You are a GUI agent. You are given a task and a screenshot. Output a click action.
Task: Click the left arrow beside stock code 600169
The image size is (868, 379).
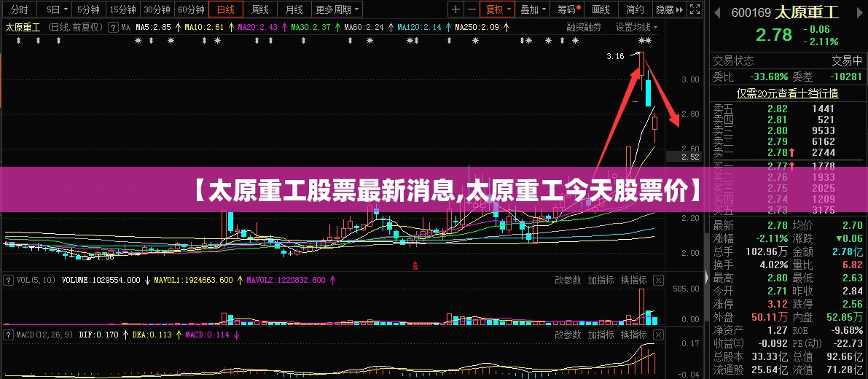point(717,12)
